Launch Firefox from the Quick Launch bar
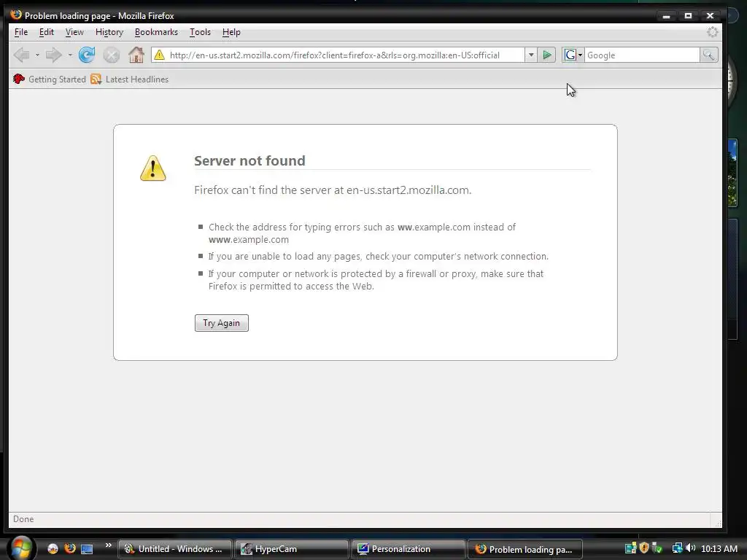The width and height of the screenshot is (747, 560). (70, 548)
